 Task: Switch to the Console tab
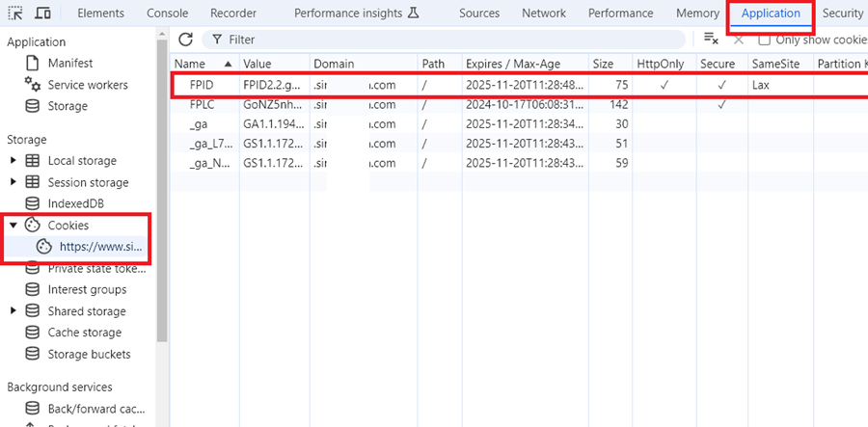[x=167, y=13]
